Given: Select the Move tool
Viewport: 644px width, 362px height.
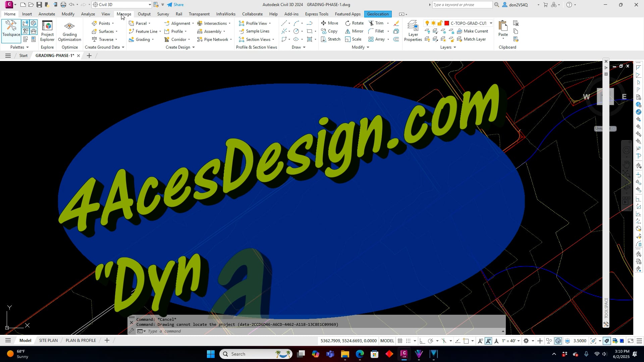Looking at the screenshot, I should pyautogui.click(x=329, y=23).
